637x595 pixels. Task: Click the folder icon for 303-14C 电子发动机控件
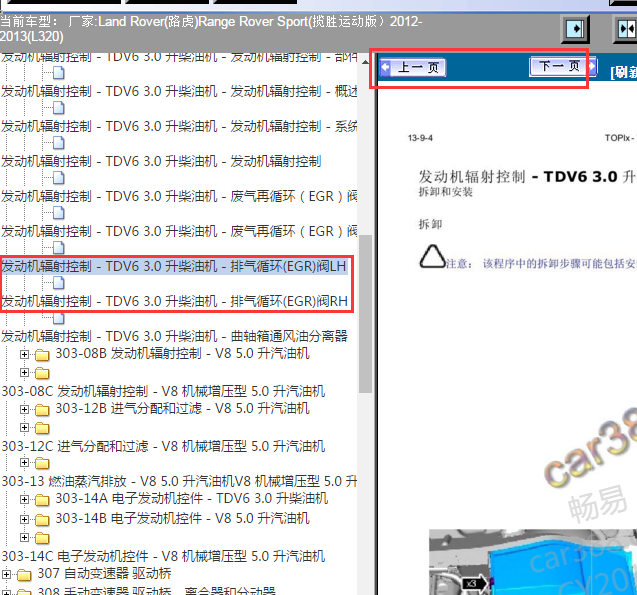[x=42, y=539]
